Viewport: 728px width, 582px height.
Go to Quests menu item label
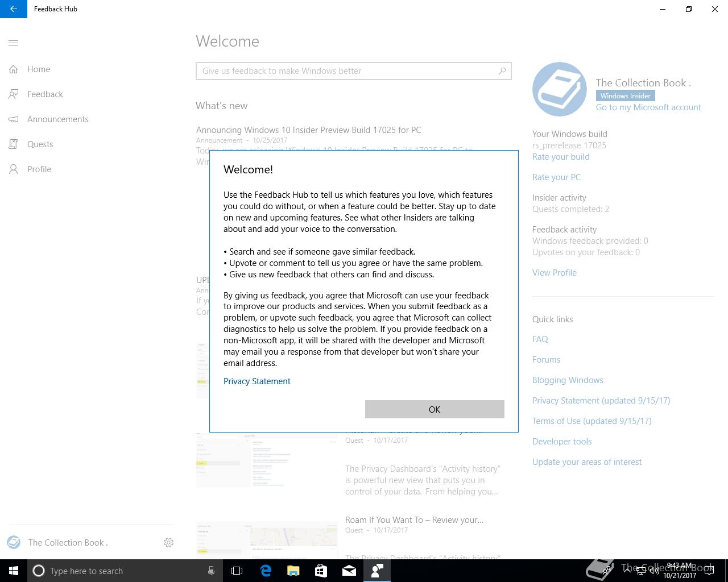[x=40, y=144]
